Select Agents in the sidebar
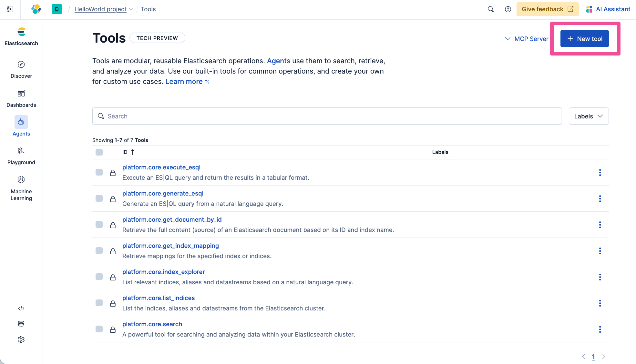Screen dimensions: 636x364 (21, 126)
